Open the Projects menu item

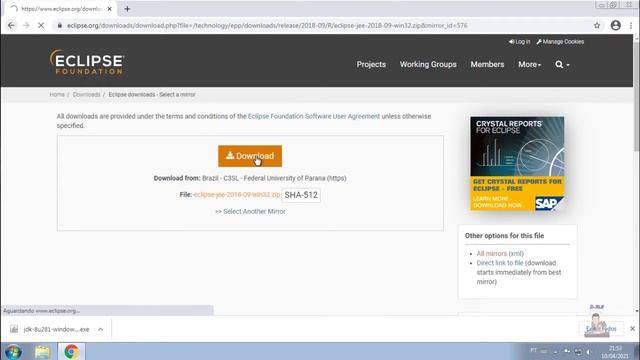point(371,64)
